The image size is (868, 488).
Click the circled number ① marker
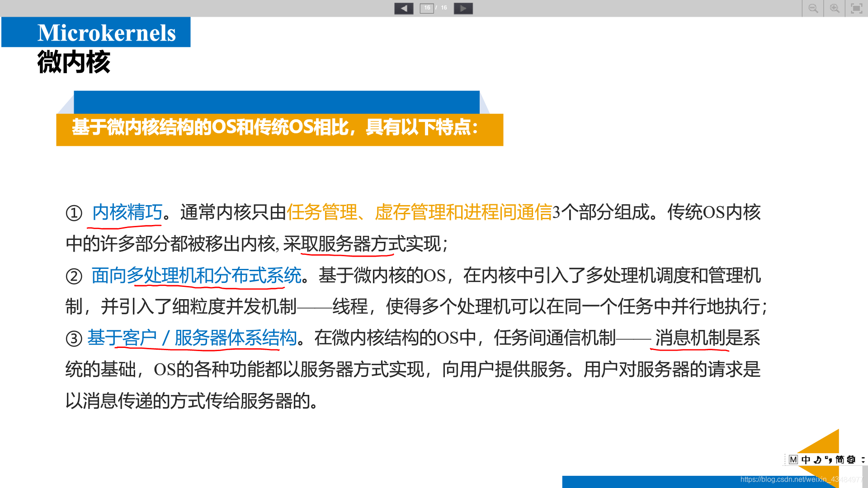pos(74,213)
